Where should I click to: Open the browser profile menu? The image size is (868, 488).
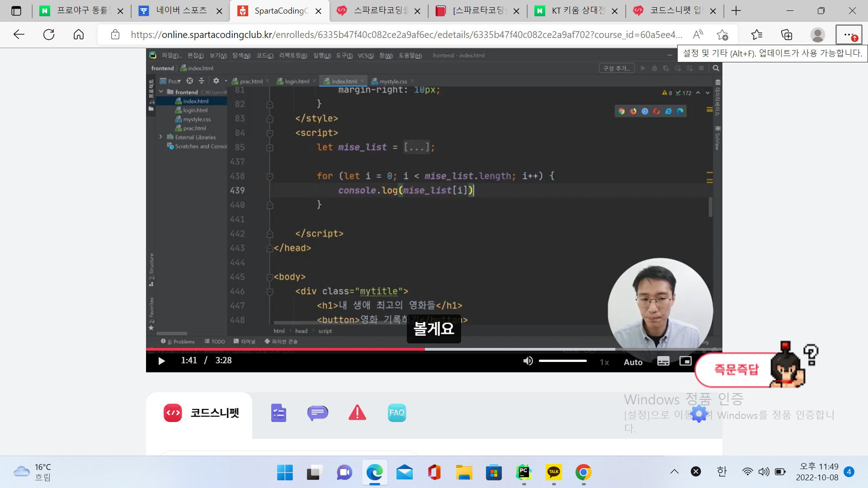click(x=817, y=34)
